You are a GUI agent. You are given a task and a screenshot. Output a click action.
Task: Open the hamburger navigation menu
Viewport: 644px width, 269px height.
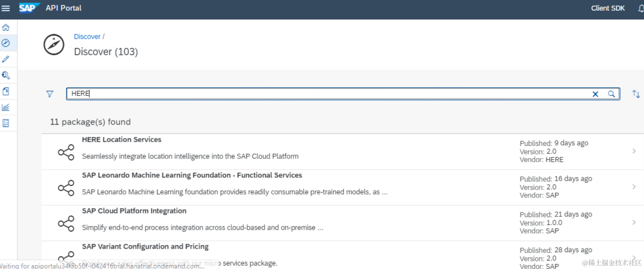pos(6,8)
